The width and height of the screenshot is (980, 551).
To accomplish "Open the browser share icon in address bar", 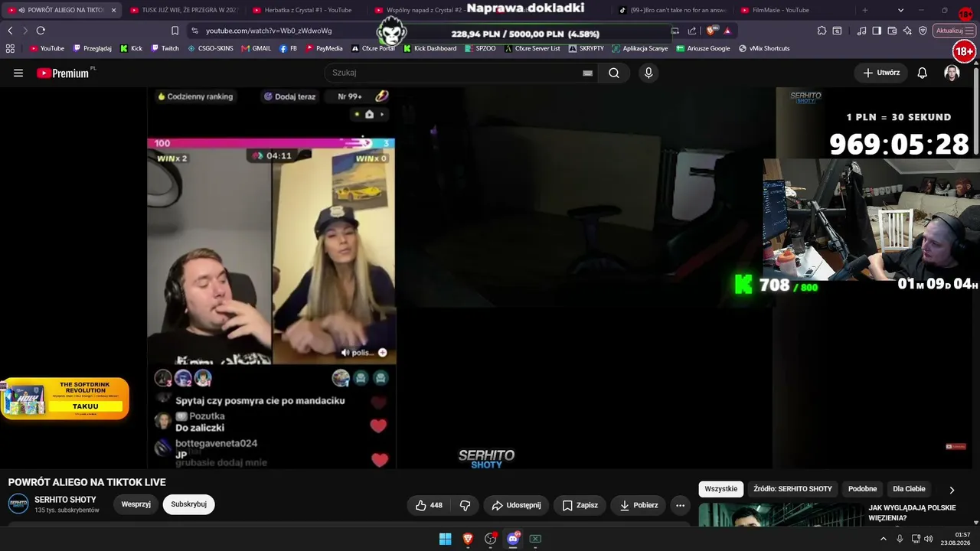I will coord(692,31).
